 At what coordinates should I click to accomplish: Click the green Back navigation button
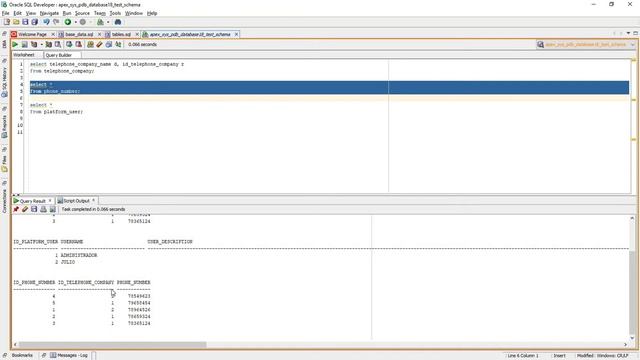coord(68,22)
